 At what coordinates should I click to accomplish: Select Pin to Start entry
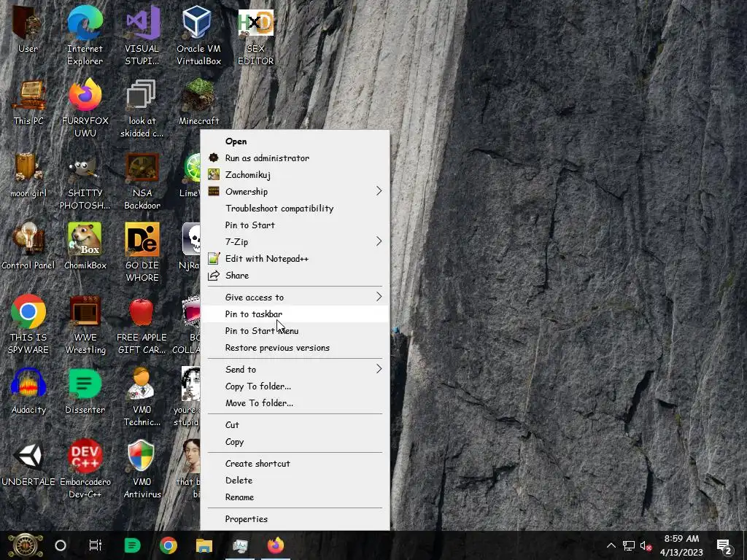pyautogui.click(x=295, y=225)
